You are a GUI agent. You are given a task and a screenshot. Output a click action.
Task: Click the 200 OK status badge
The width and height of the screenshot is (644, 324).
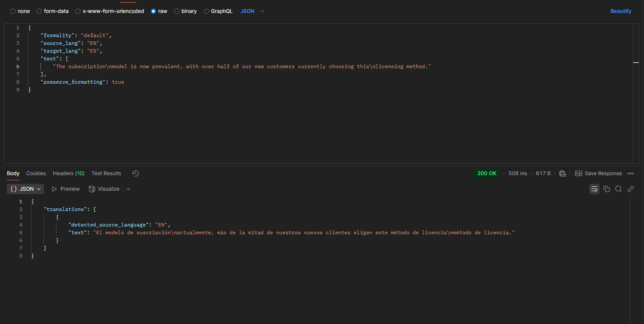click(x=487, y=173)
